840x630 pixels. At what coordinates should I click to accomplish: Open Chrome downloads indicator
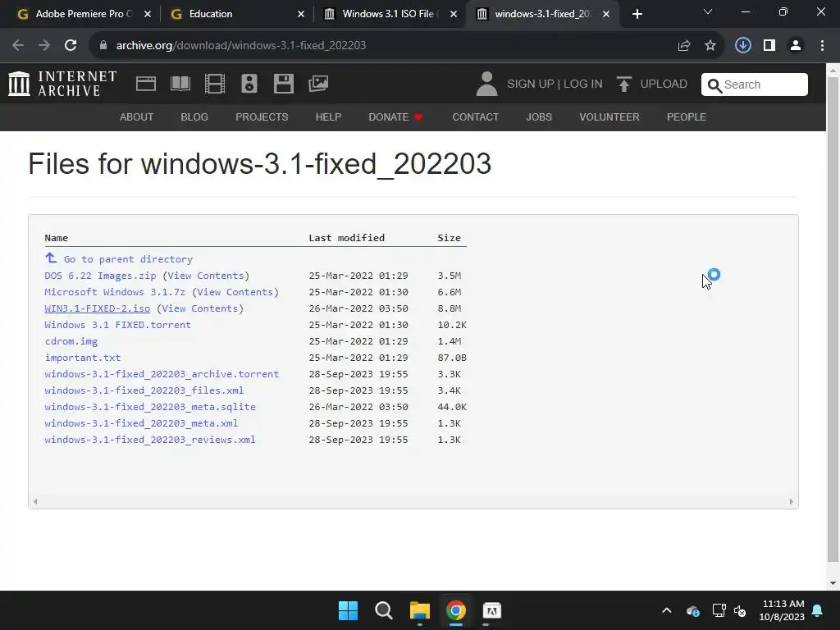click(x=743, y=46)
